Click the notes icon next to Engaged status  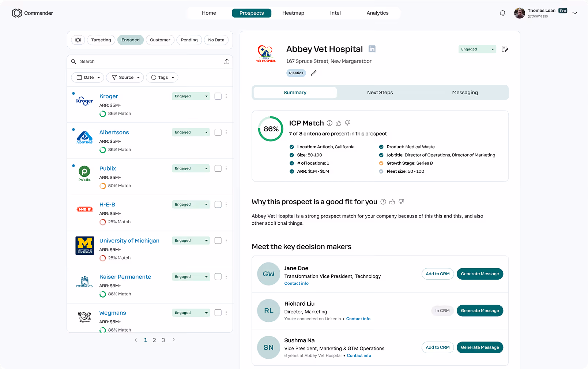[505, 49]
